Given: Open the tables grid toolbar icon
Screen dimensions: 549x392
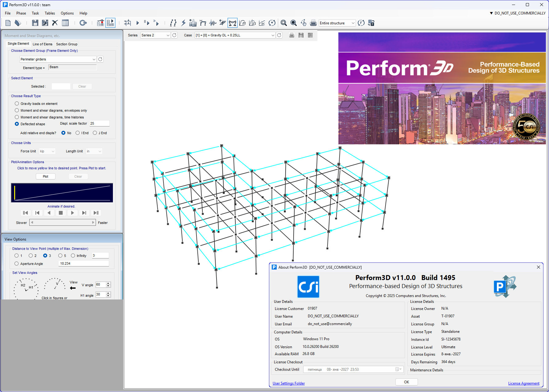Looking at the screenshot, I should coord(65,23).
